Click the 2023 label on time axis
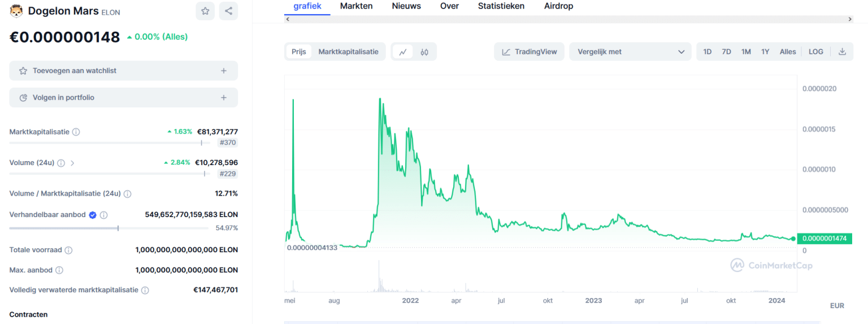Screen dimensions: 868x324 click(593, 301)
